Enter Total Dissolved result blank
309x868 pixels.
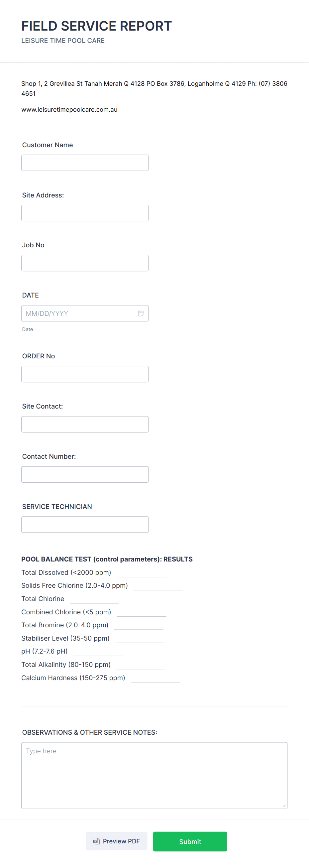click(x=142, y=573)
